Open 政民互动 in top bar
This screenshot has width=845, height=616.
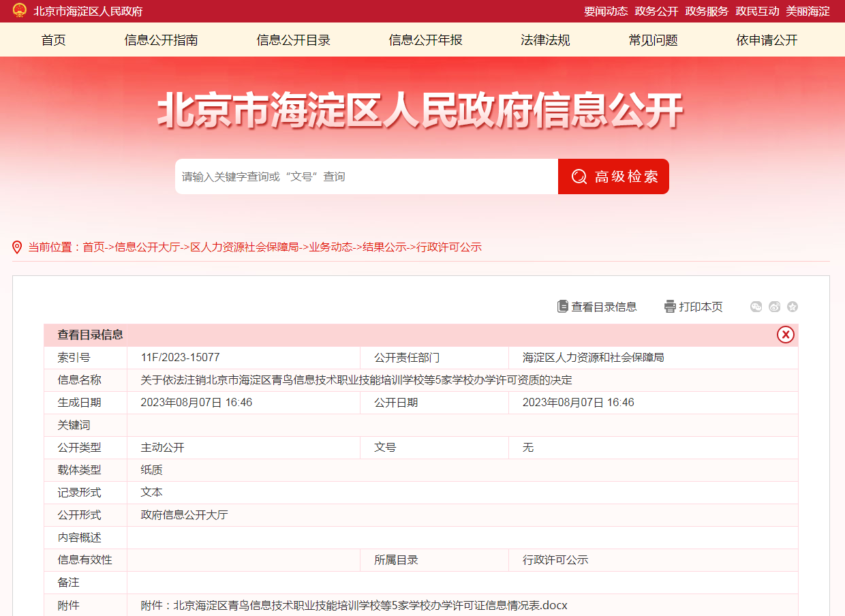757,12
